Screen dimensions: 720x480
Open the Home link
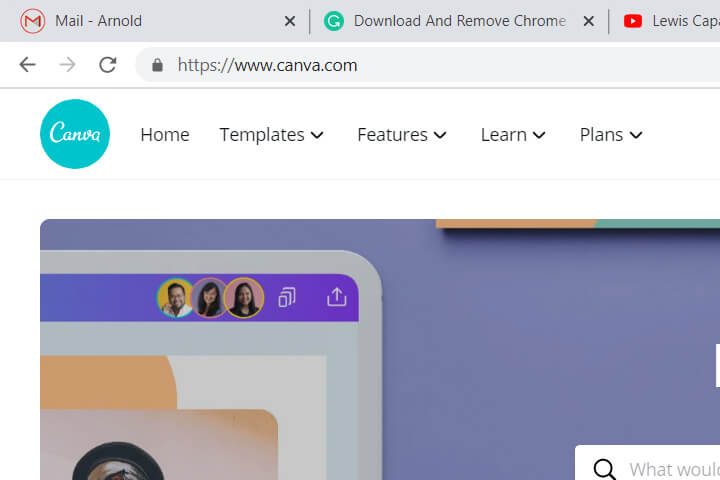(x=165, y=135)
